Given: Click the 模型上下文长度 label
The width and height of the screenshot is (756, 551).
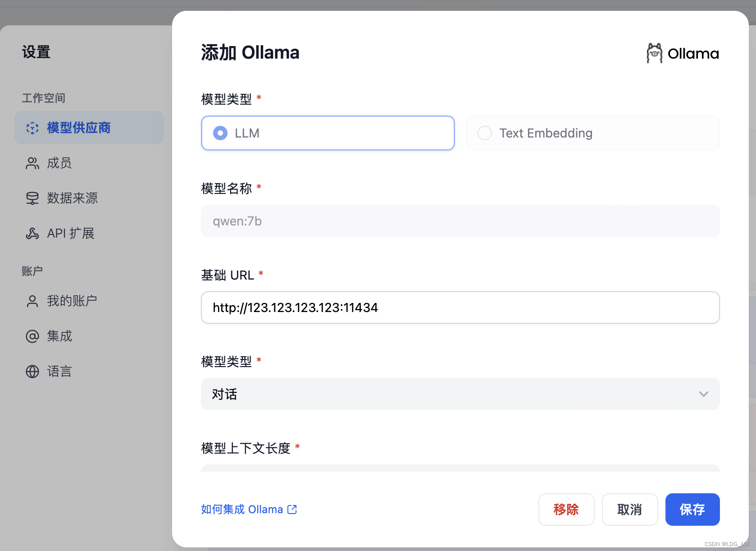Looking at the screenshot, I should [x=246, y=448].
